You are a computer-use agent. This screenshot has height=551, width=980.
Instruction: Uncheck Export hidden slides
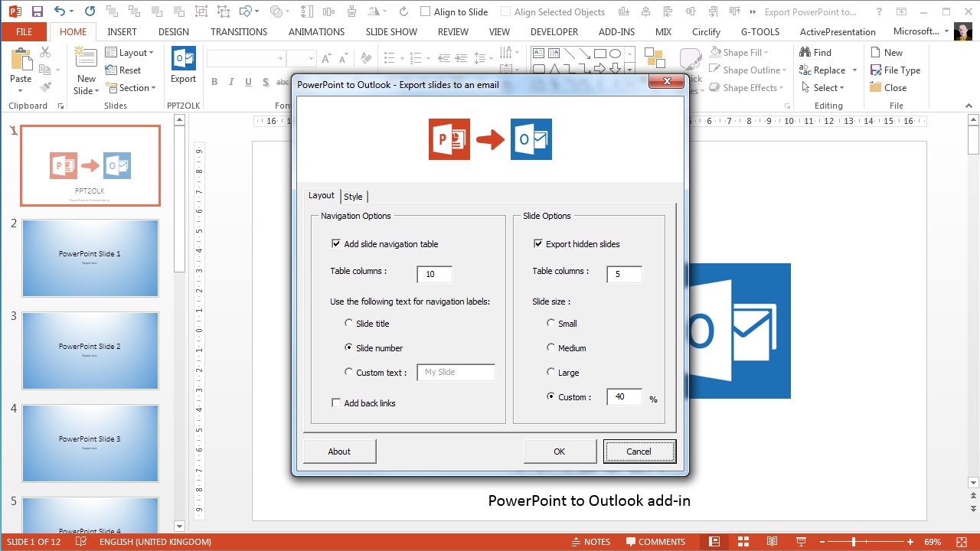[538, 243]
